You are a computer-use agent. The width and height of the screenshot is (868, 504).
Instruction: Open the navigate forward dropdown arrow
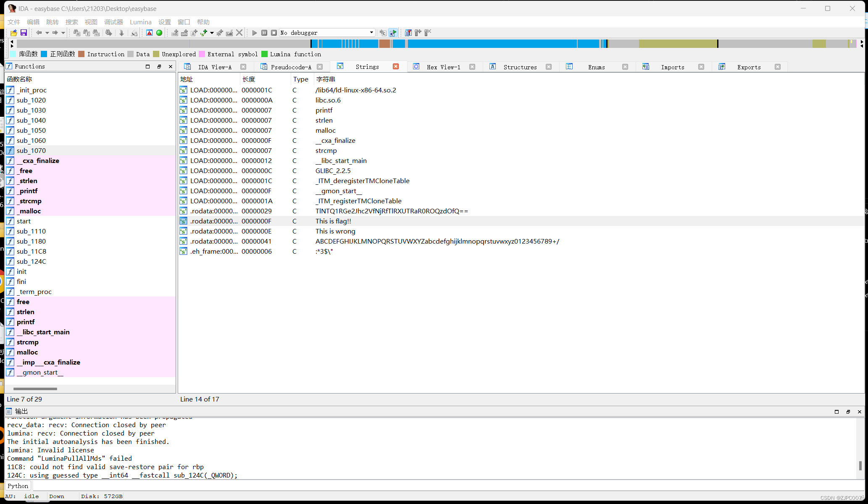(x=63, y=33)
